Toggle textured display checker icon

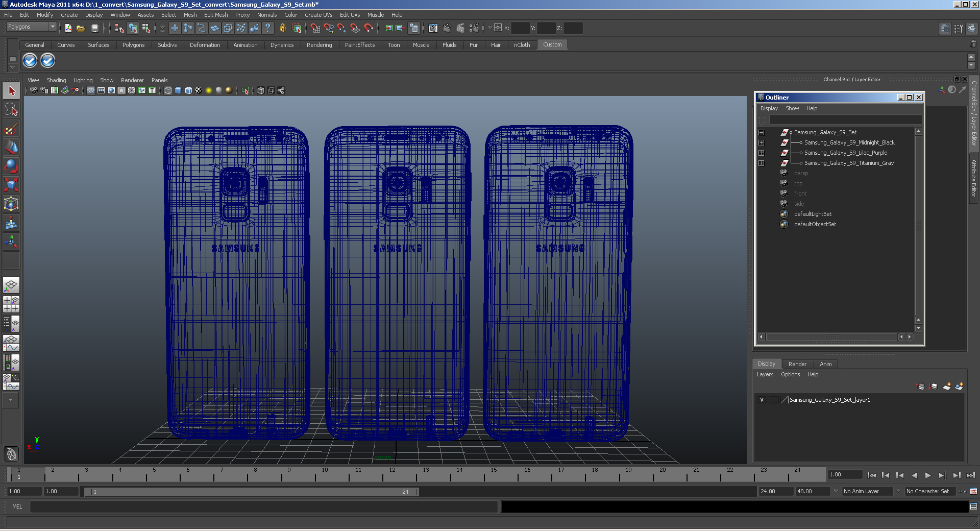[x=199, y=90]
